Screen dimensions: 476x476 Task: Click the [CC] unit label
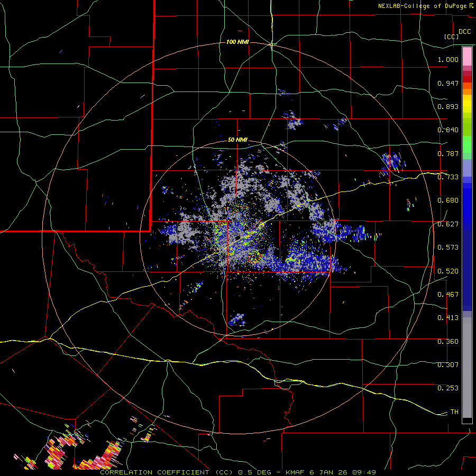pos(451,36)
